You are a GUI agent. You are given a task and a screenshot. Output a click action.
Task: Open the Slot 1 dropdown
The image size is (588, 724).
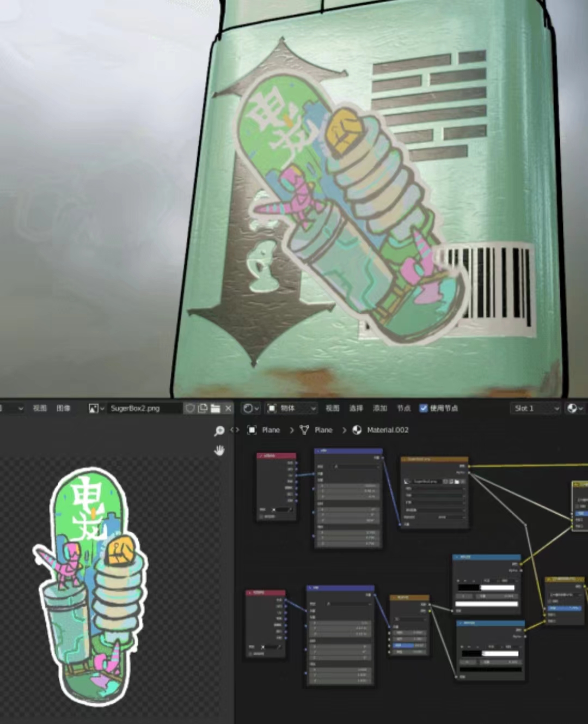tap(536, 408)
